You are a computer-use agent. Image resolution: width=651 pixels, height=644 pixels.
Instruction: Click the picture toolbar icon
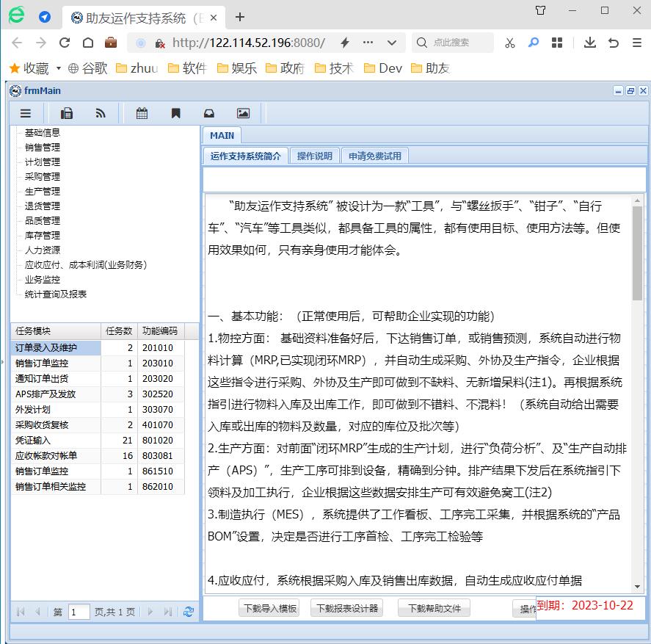pyautogui.click(x=243, y=113)
